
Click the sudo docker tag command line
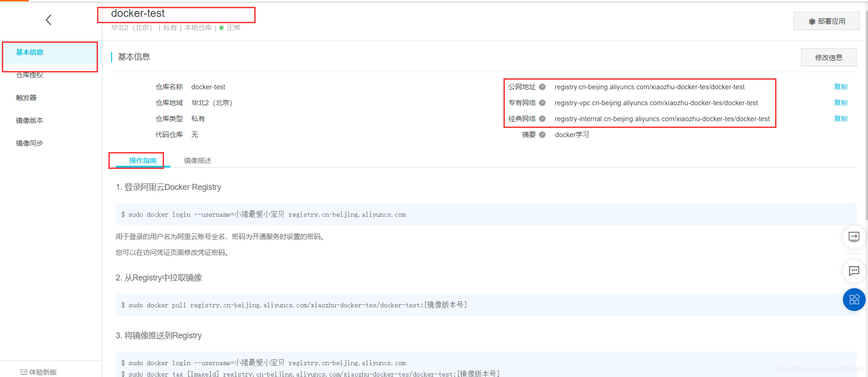(x=310, y=373)
